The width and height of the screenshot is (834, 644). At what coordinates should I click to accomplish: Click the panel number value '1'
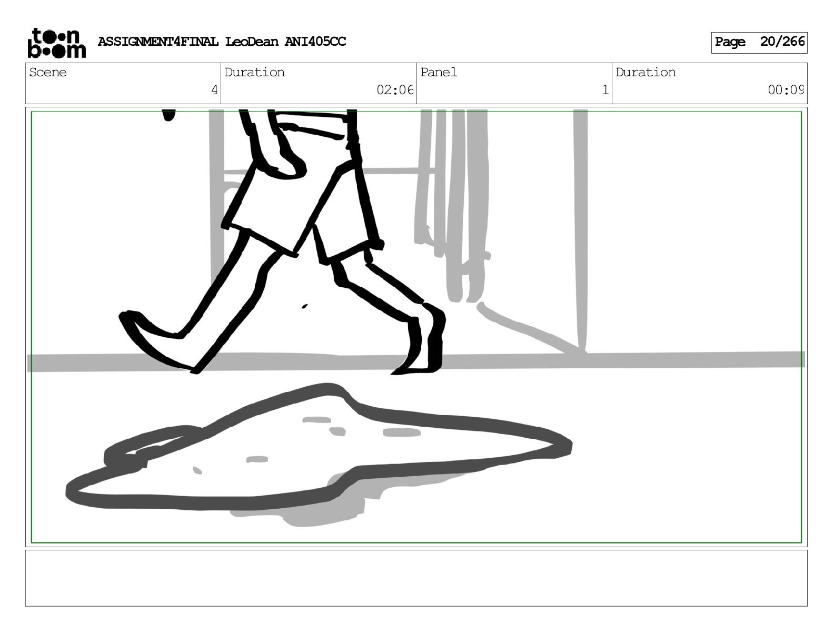click(x=605, y=90)
